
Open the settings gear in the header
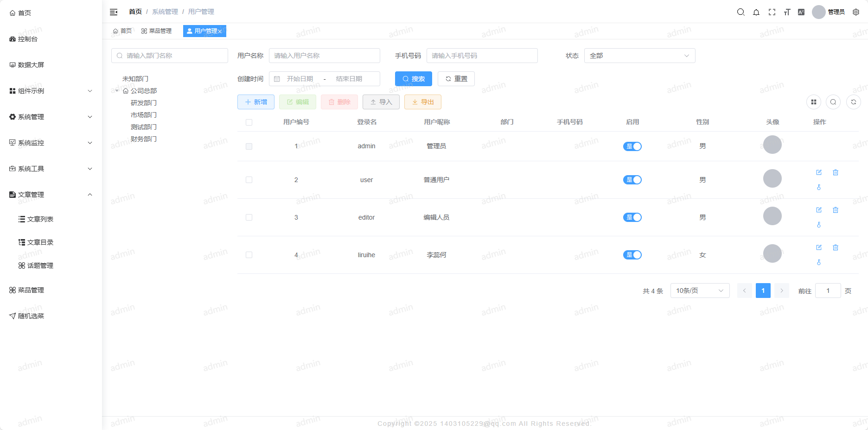(856, 12)
